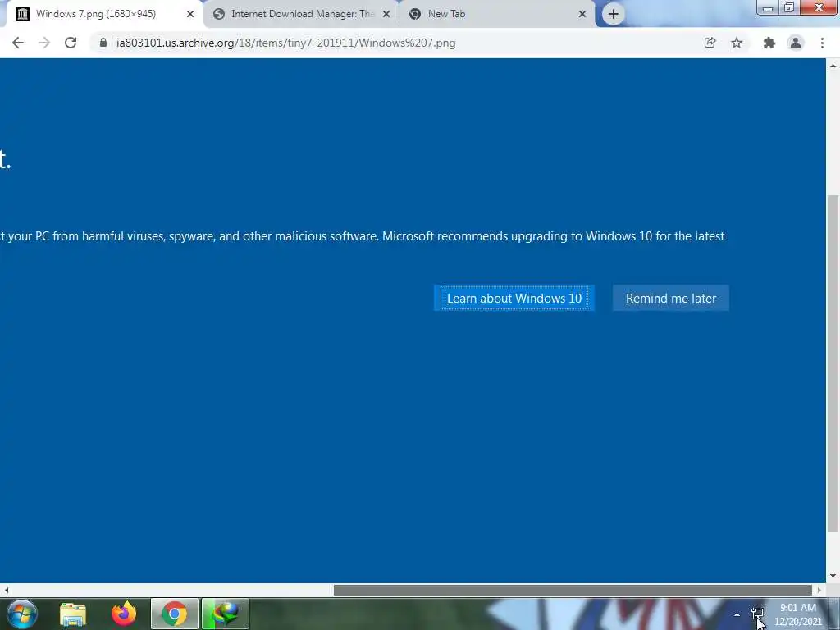Viewport: 840px width, 630px height.
Task: Click the horizontal scrollbar right arrow
Action: click(x=819, y=590)
